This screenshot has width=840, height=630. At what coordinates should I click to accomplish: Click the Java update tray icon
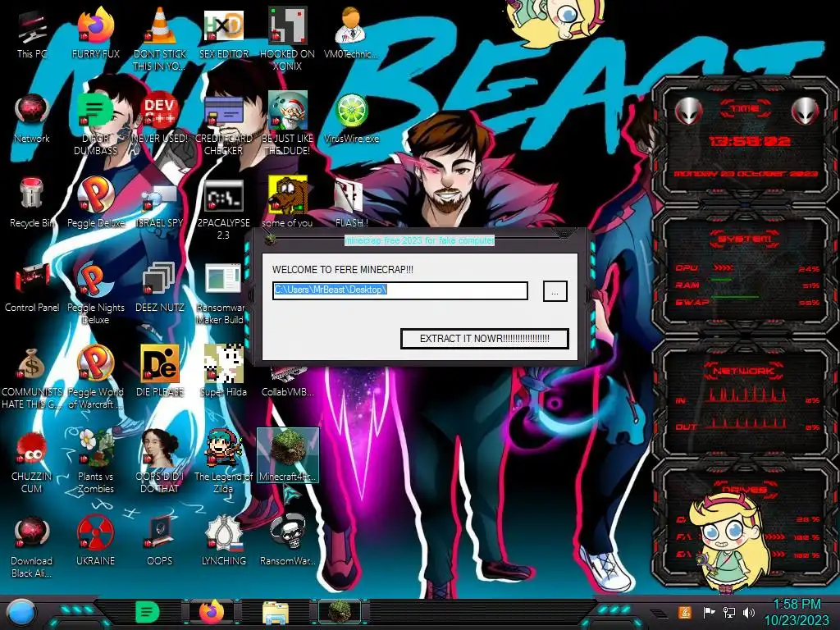(685, 612)
